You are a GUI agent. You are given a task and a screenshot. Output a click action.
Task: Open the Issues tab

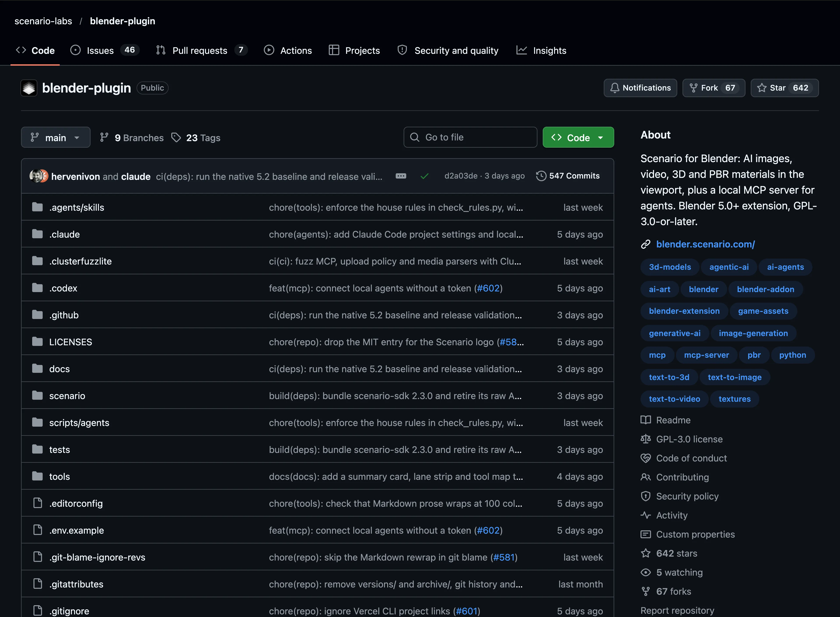(105, 50)
